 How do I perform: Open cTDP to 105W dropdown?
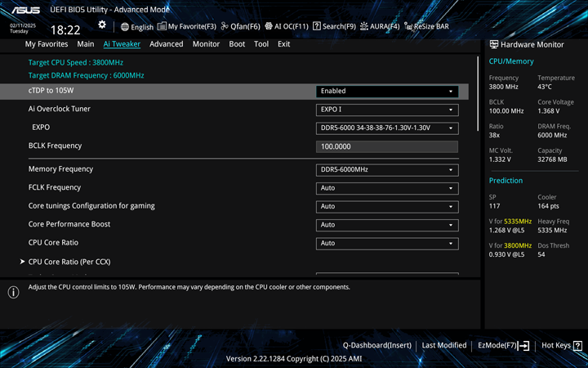click(386, 92)
